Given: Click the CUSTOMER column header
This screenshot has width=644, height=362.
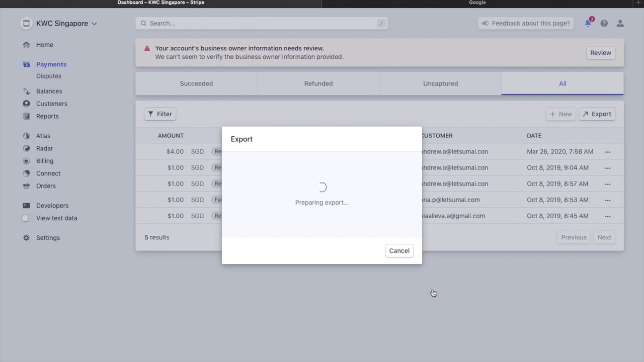Looking at the screenshot, I should 437,135.
